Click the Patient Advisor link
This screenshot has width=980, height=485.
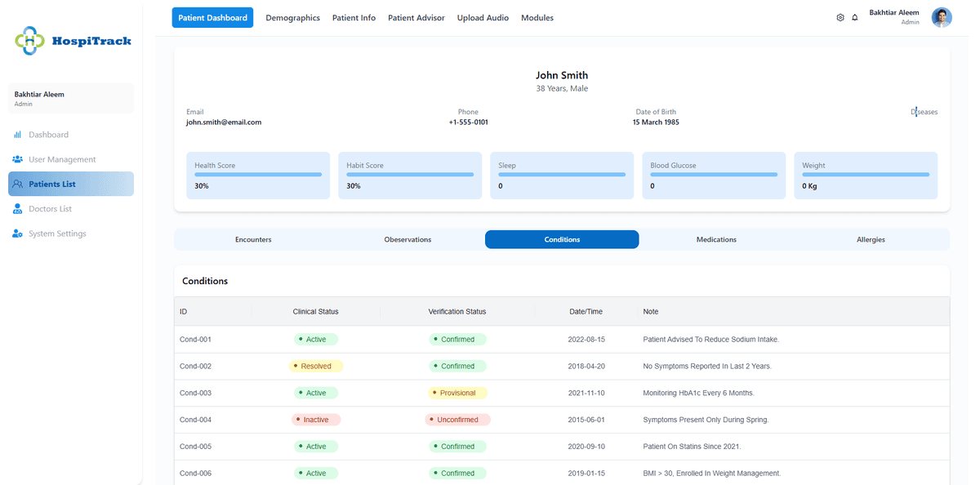click(416, 18)
